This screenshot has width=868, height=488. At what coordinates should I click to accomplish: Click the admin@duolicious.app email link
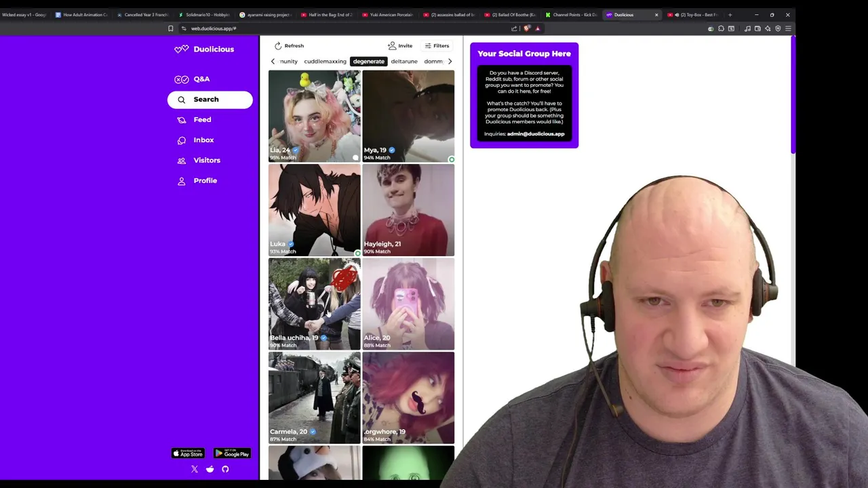coord(536,134)
